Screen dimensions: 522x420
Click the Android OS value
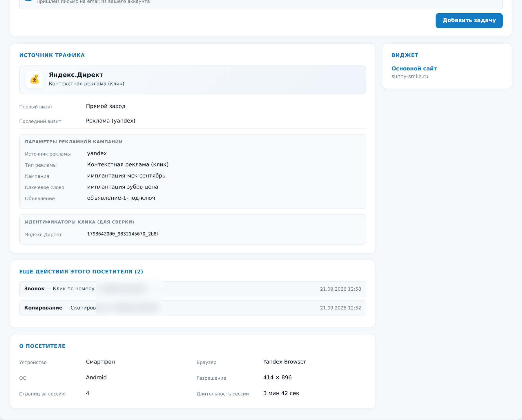96,377
